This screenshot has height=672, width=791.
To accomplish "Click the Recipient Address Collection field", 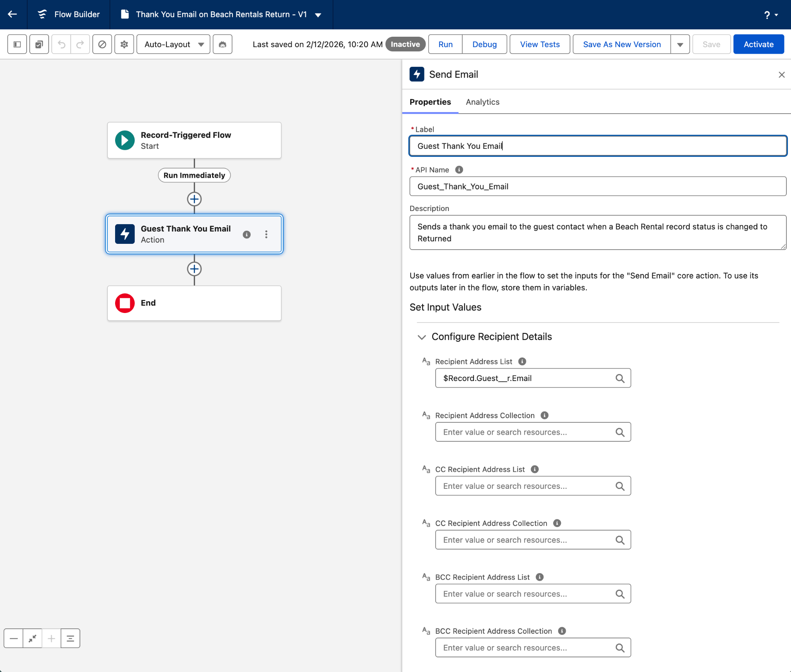I will pyautogui.click(x=533, y=432).
